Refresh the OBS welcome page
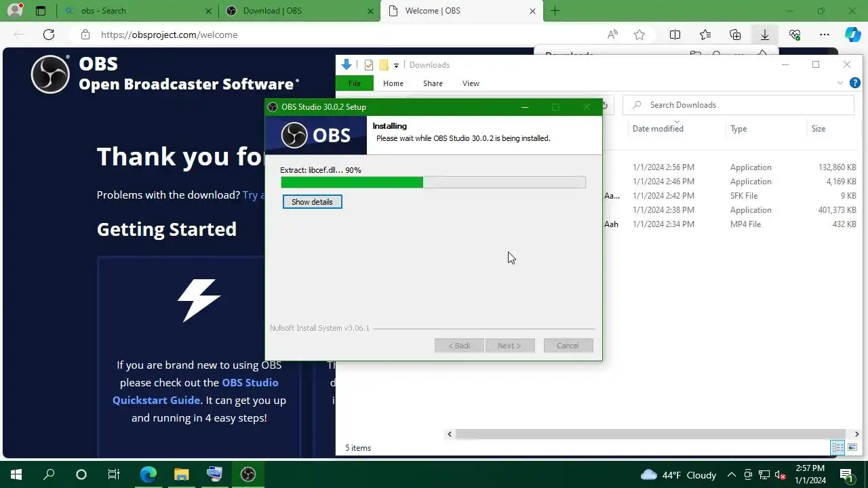This screenshot has height=488, width=868. (x=49, y=35)
